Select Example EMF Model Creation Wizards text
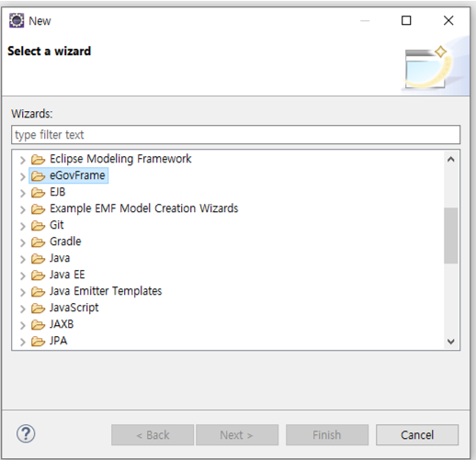 144,208
